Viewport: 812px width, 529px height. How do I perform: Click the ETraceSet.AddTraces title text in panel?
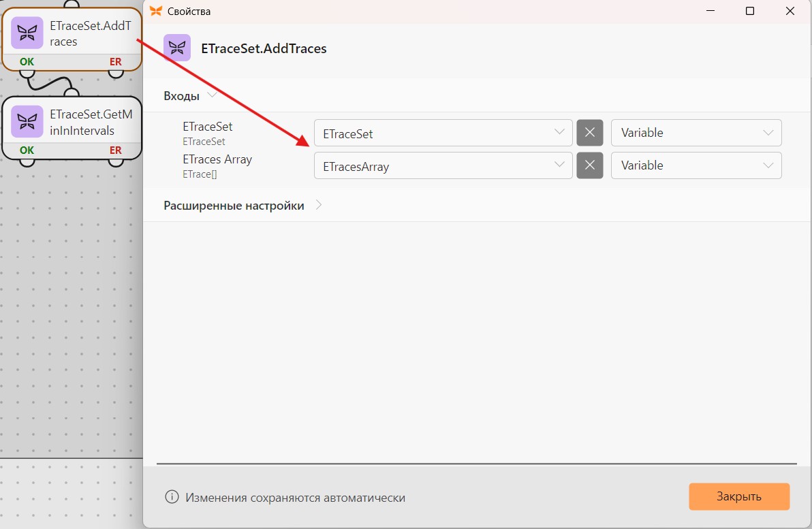tap(264, 48)
